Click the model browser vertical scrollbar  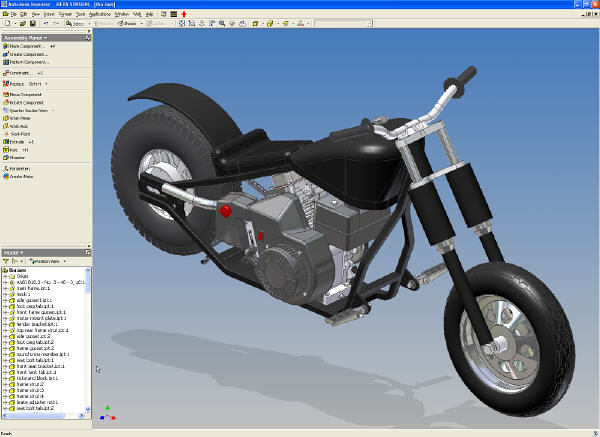point(91,340)
